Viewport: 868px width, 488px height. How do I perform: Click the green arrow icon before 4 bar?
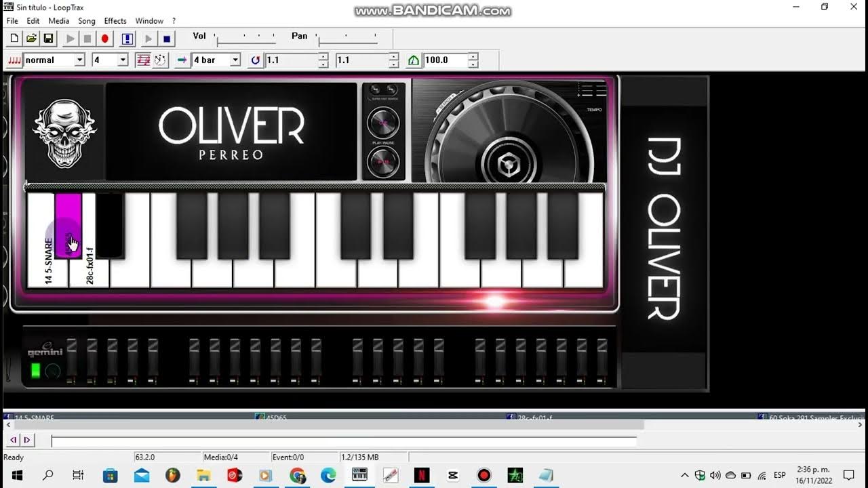[182, 60]
